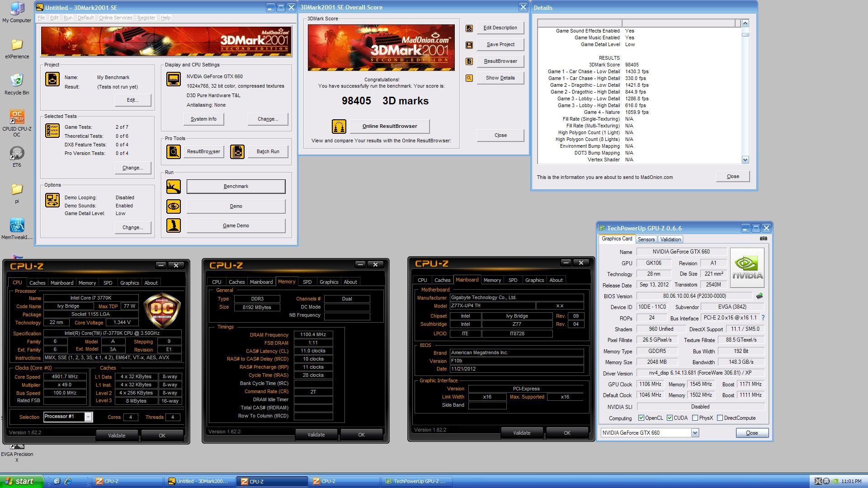Click the GPU-Z BIOS save icon
This screenshot has width=868, height=488.
pos(759,296)
